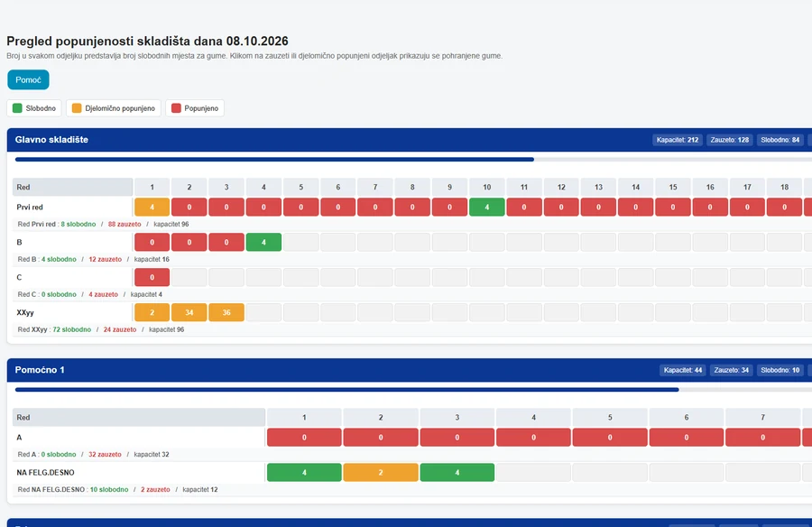This screenshot has width=812, height=527.
Task: Open the red compartment in row C
Action: (152, 277)
